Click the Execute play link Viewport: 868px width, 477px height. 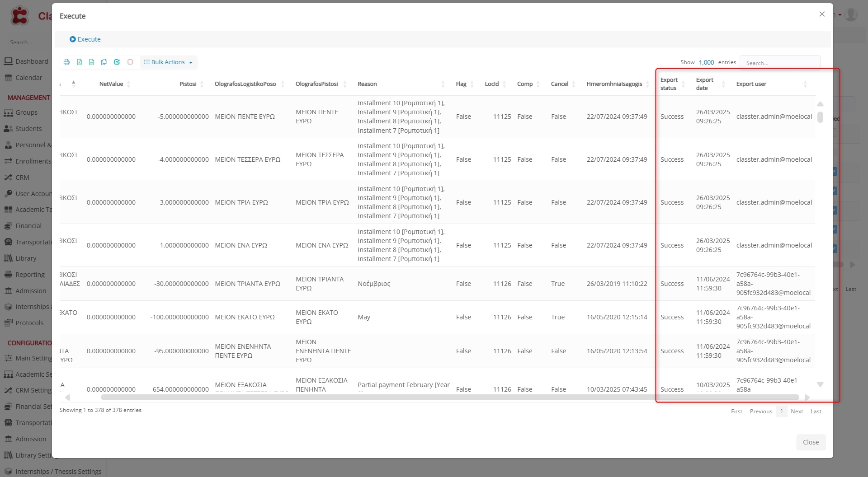click(x=85, y=39)
